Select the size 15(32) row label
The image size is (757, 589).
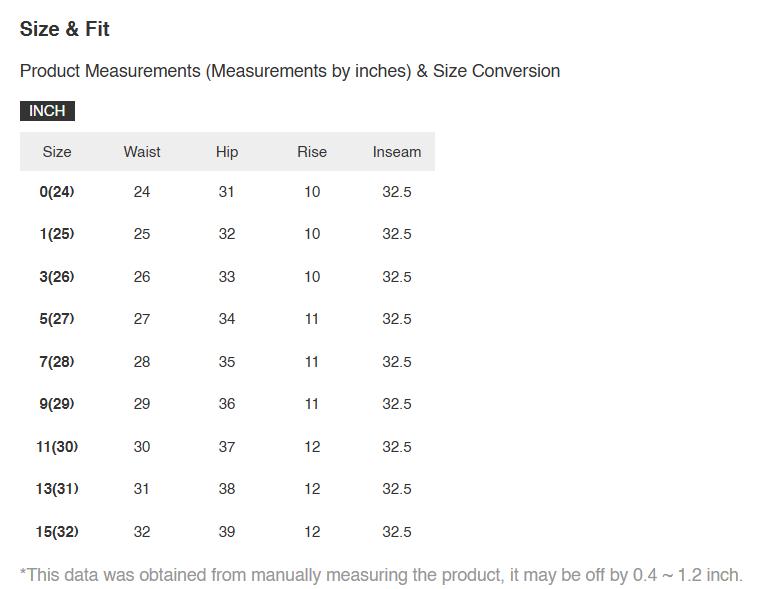click(57, 532)
